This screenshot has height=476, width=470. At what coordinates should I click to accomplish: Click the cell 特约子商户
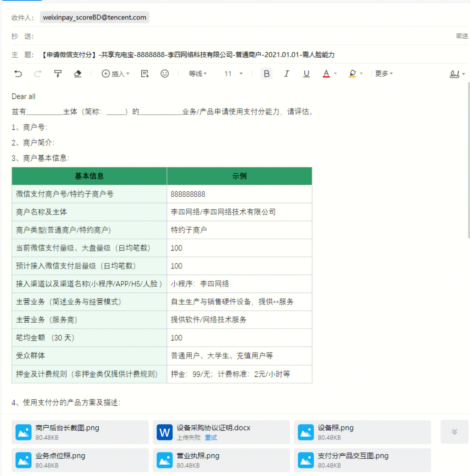pyautogui.click(x=239, y=230)
